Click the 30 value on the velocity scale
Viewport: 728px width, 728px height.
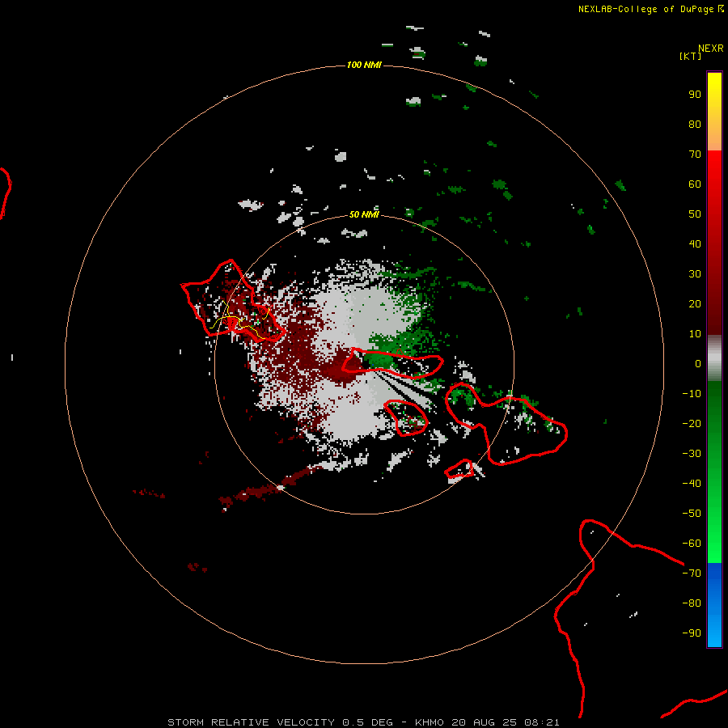[695, 274]
